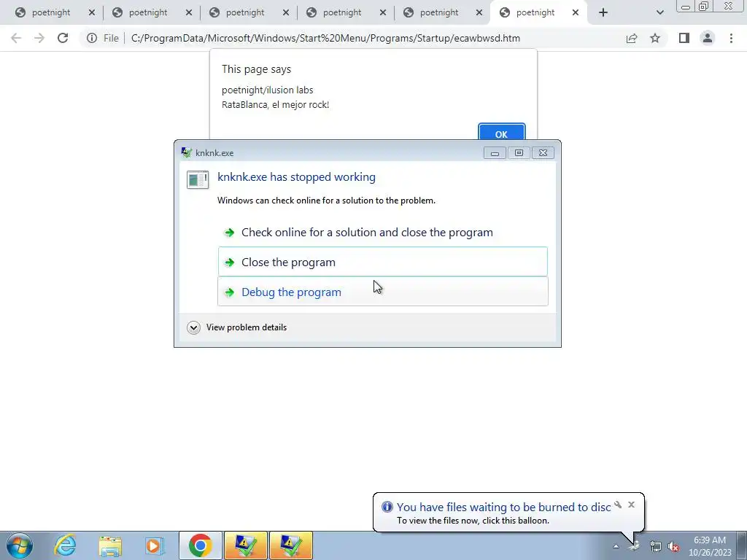Click the browser Forward arrow
The height and width of the screenshot is (560, 747).
tap(39, 38)
